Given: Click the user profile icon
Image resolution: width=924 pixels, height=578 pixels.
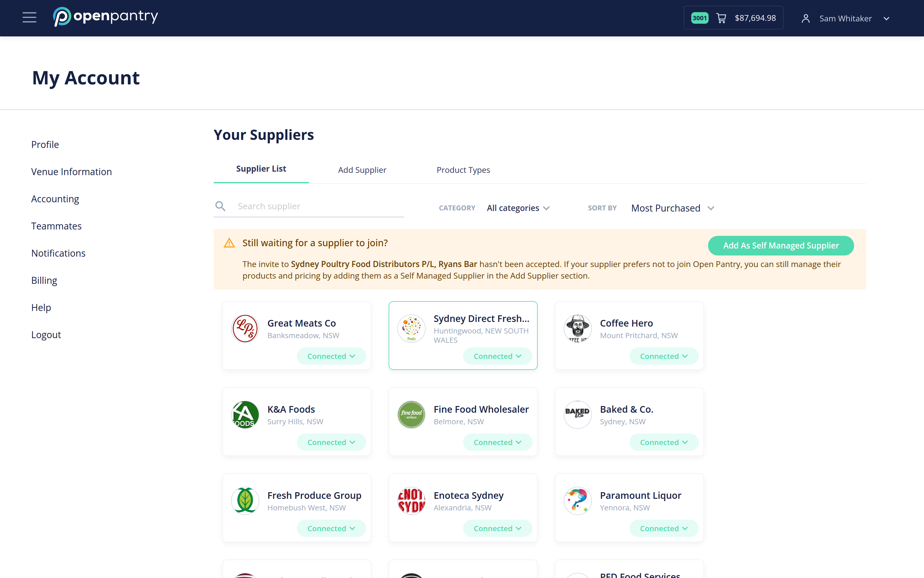Looking at the screenshot, I should [806, 18].
